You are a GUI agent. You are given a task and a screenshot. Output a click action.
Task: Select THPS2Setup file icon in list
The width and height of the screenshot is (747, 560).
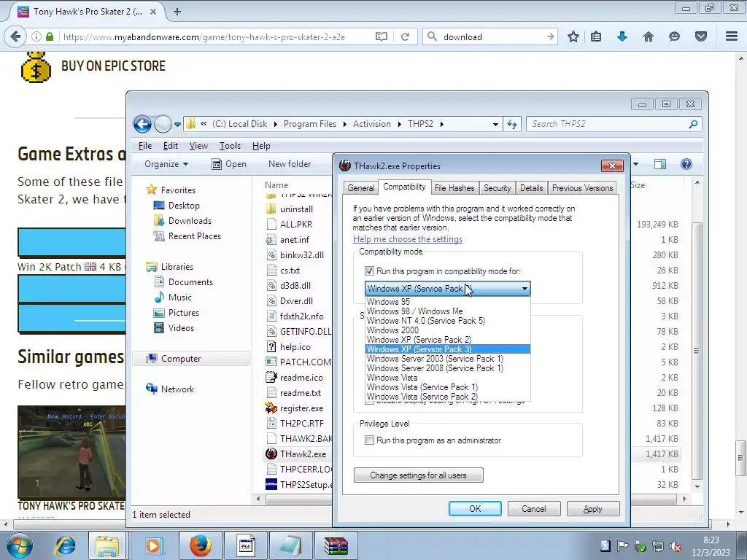click(271, 484)
